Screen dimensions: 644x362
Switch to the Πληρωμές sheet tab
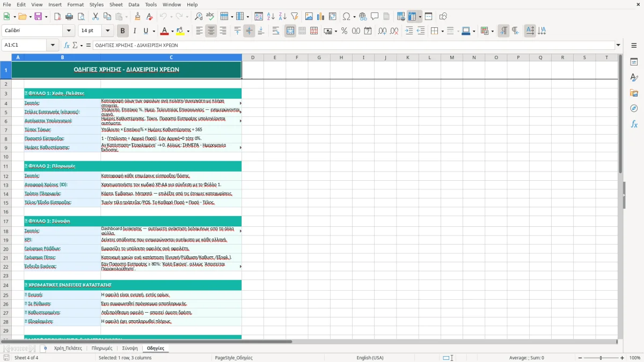tap(102, 348)
